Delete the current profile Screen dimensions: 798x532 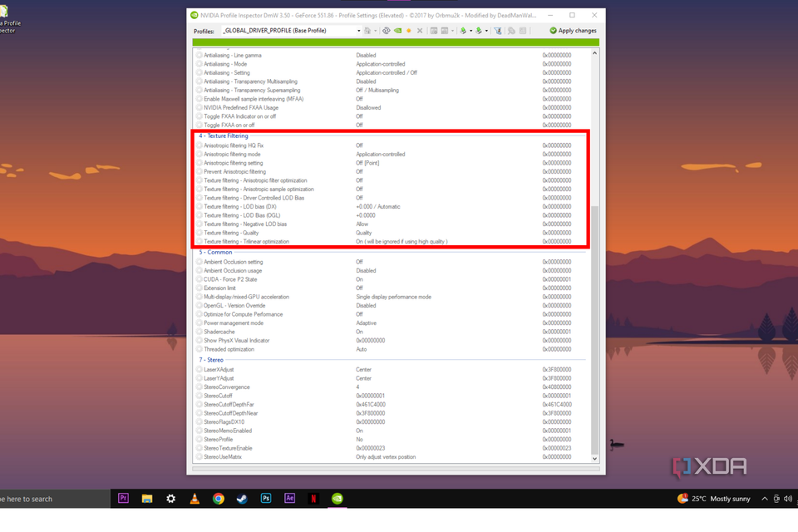coord(421,30)
